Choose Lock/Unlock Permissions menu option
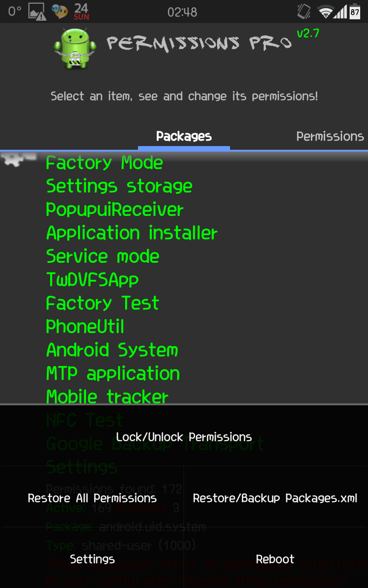Screen dimensions: 368x588 coord(184,437)
